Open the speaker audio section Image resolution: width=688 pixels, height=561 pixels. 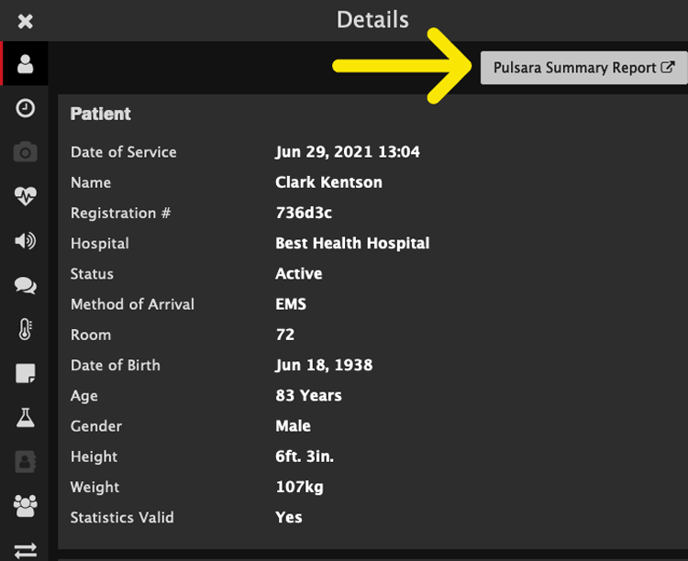point(25,241)
